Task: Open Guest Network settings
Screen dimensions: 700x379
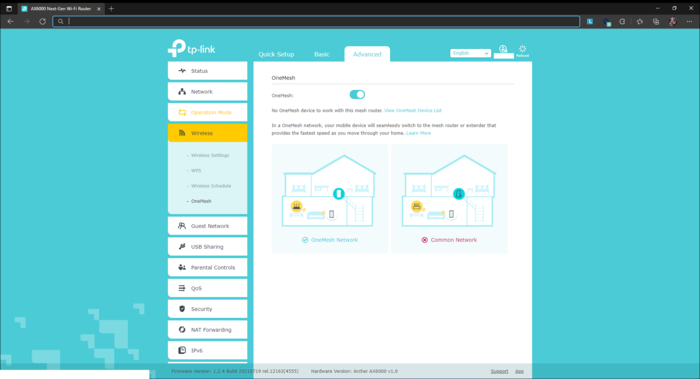Action: click(x=208, y=226)
